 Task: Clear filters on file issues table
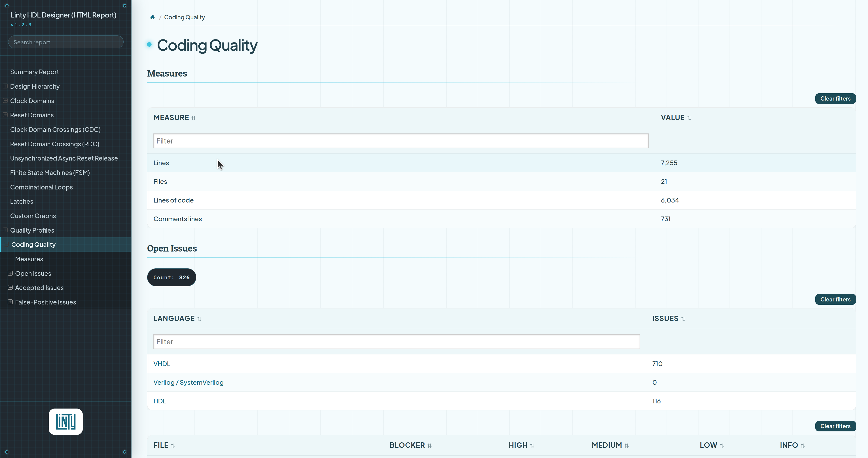pos(835,426)
